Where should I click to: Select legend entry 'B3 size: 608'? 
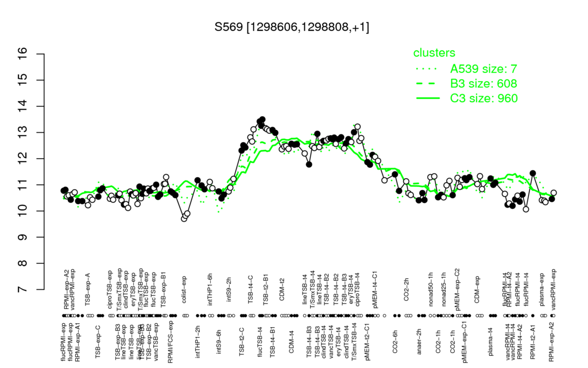483,83
